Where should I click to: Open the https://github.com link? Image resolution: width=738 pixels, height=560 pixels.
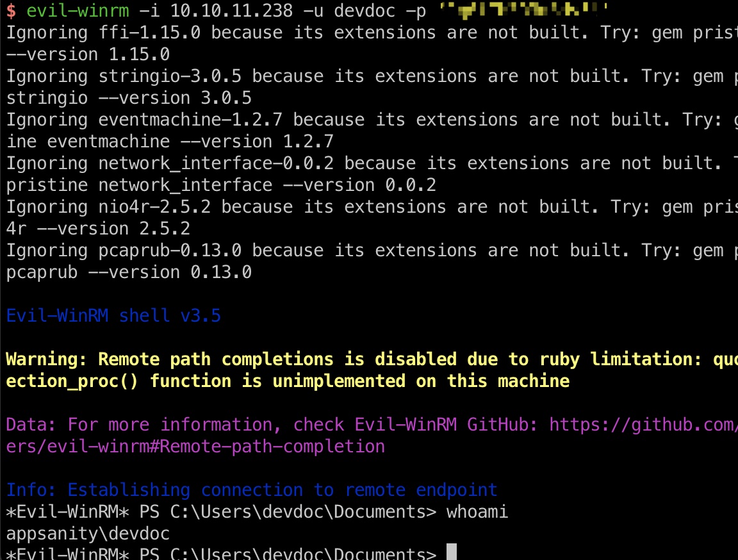(x=643, y=424)
